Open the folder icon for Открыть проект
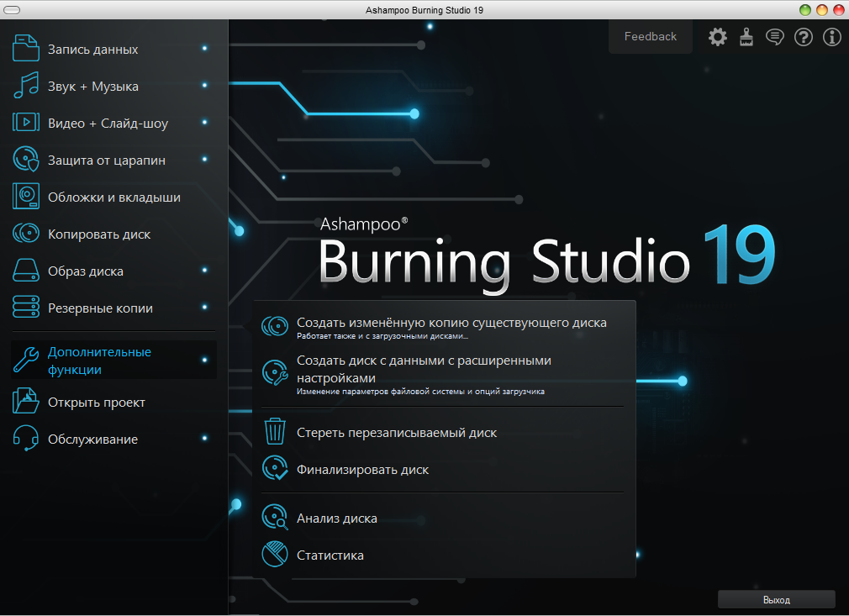This screenshot has height=616, width=849. [x=26, y=401]
